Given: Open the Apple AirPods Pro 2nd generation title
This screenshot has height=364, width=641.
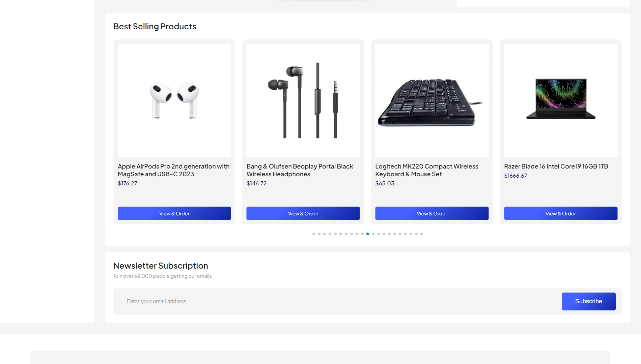Looking at the screenshot, I should (173, 170).
